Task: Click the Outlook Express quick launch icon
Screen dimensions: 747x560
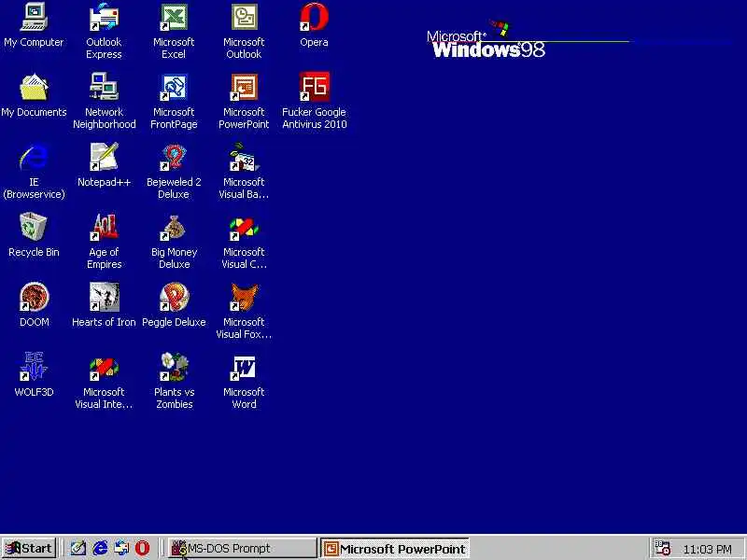Action: [x=121, y=548]
